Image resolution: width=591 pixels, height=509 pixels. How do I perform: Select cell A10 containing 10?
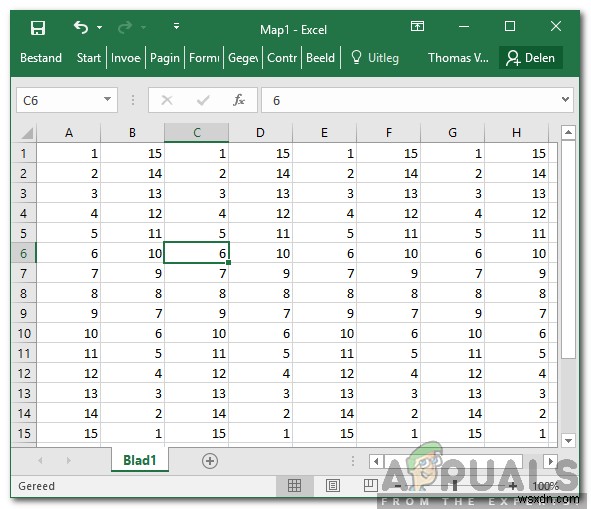point(69,333)
